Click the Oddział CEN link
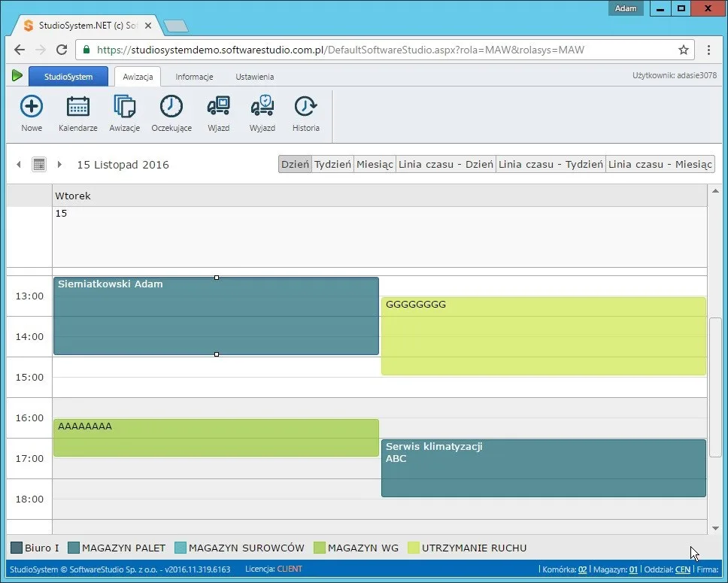Image resolution: width=728 pixels, height=583 pixels. click(x=683, y=569)
